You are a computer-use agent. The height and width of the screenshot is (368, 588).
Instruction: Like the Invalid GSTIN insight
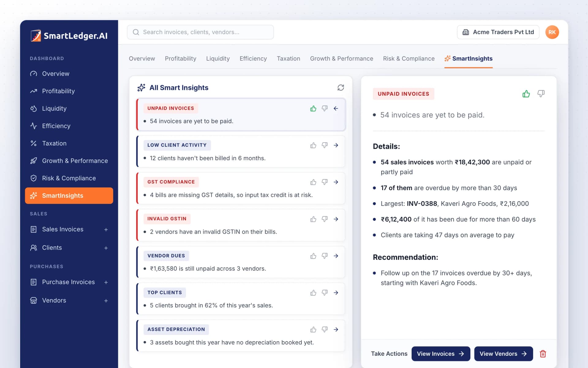(x=313, y=219)
